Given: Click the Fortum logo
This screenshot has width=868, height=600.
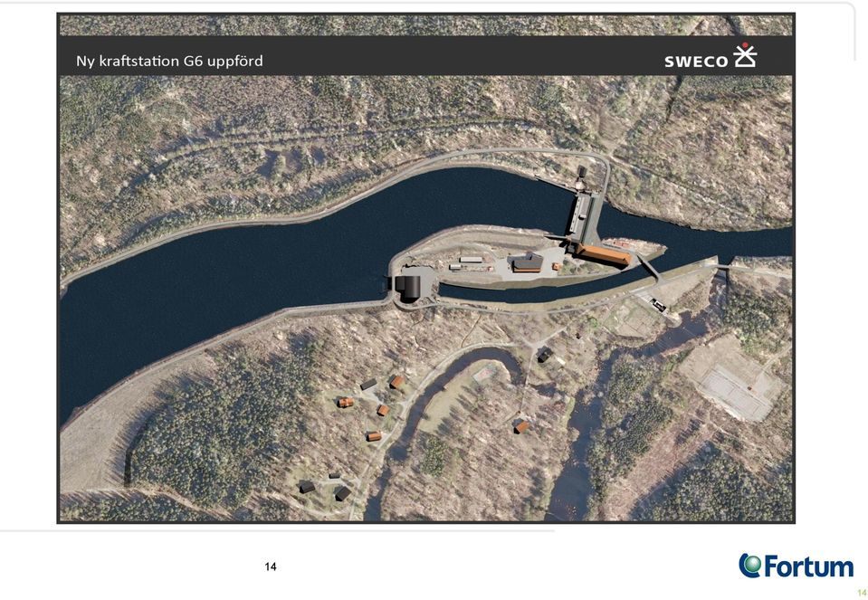Looking at the screenshot, I should tap(796, 566).
